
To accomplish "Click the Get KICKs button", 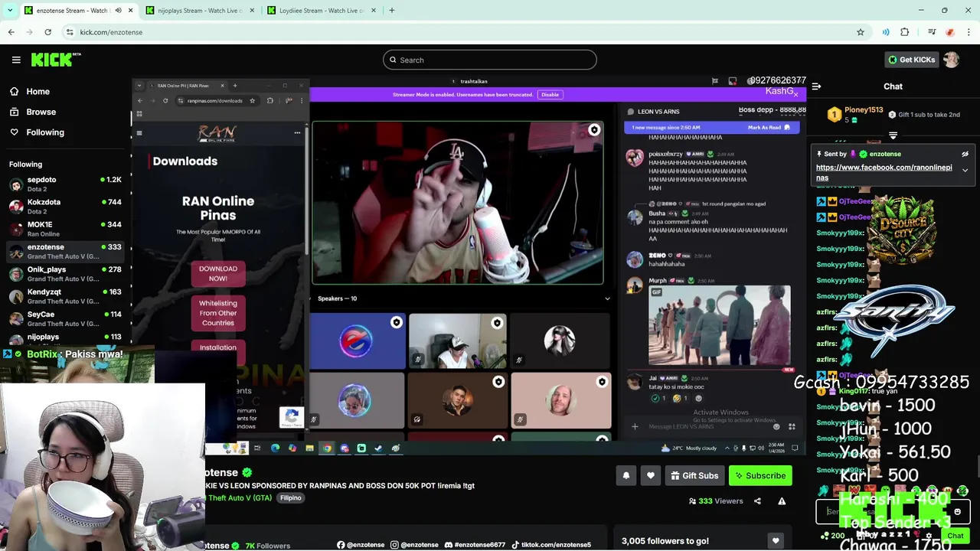I will pos(910,60).
